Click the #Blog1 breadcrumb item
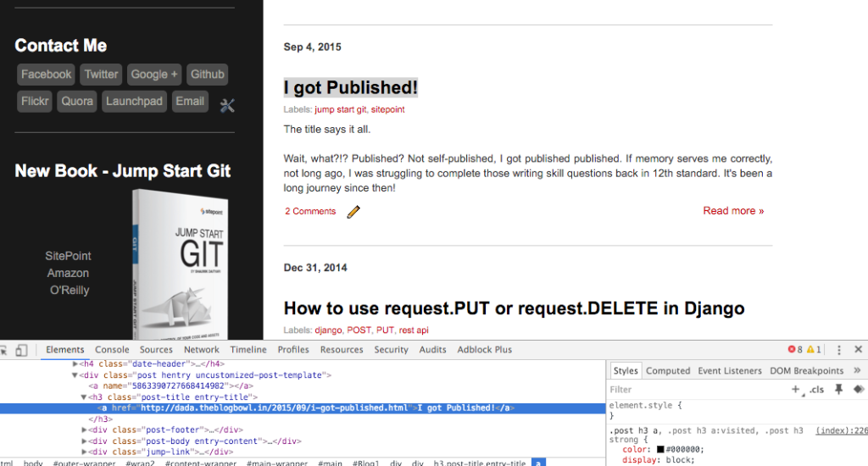The height and width of the screenshot is (466, 868). point(365,463)
